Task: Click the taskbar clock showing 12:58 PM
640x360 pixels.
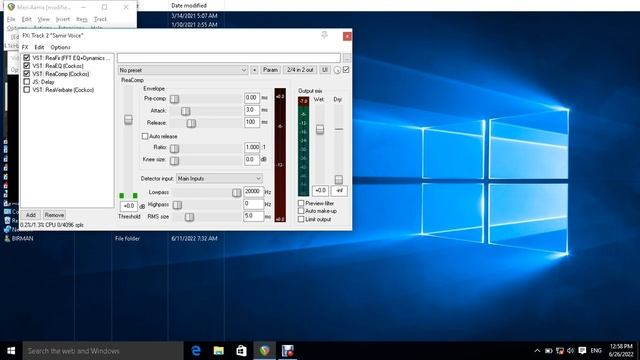Action: pyautogui.click(x=621, y=351)
